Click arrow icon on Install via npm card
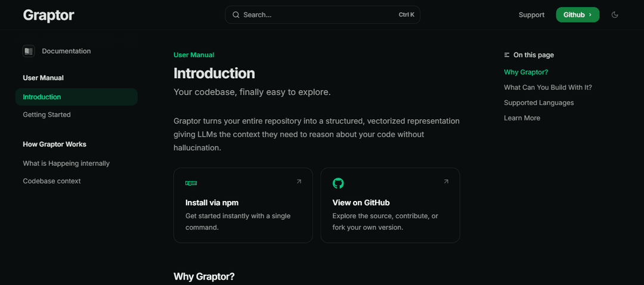This screenshot has height=285, width=644. (299, 181)
